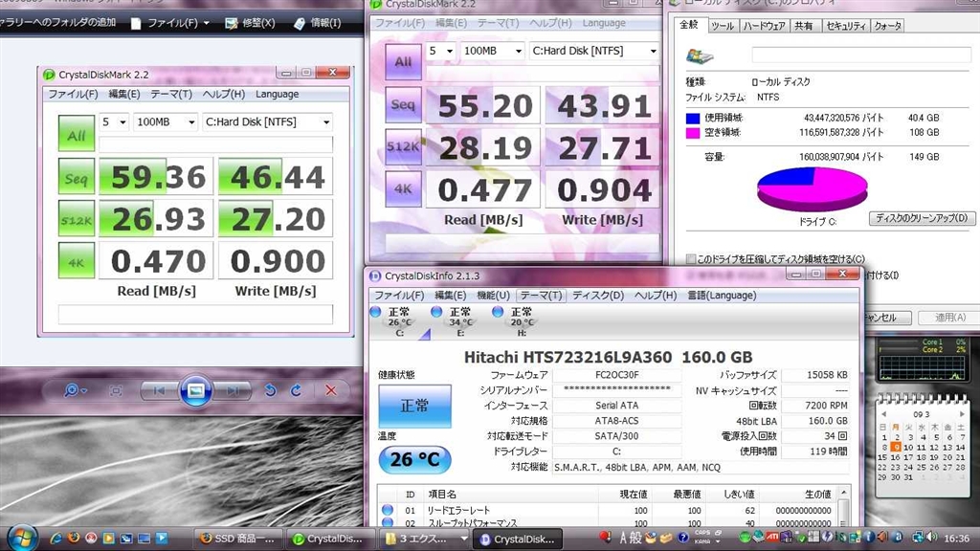980x551 pixels.
Task: Click the magenta free space color swatch
Action: pos(693,132)
